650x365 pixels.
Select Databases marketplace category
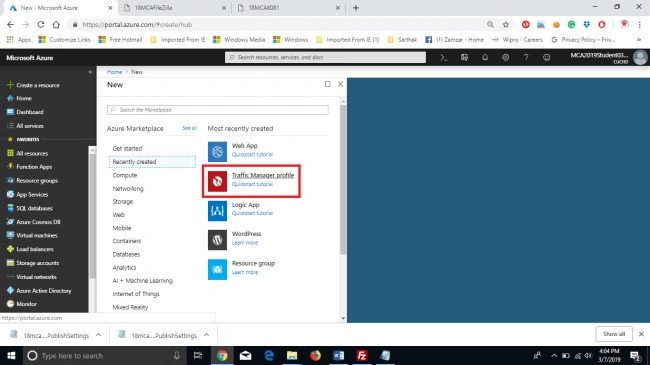pyautogui.click(x=126, y=254)
